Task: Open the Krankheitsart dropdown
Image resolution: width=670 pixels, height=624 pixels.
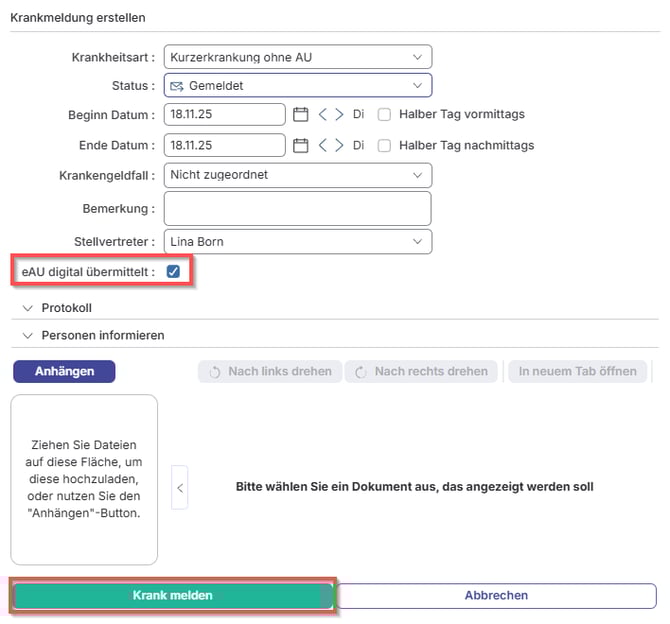Action: click(x=297, y=57)
